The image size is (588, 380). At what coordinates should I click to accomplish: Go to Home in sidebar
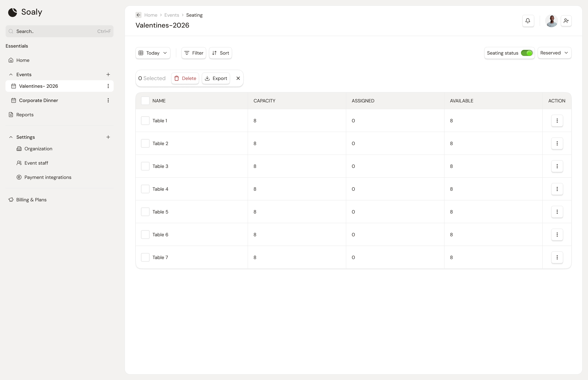click(x=60, y=60)
